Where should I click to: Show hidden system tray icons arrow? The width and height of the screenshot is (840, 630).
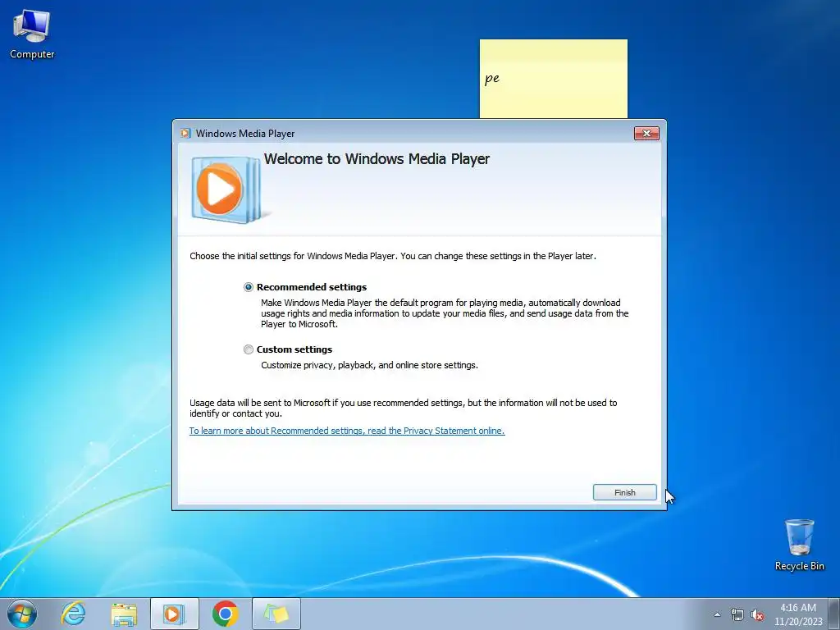717,614
